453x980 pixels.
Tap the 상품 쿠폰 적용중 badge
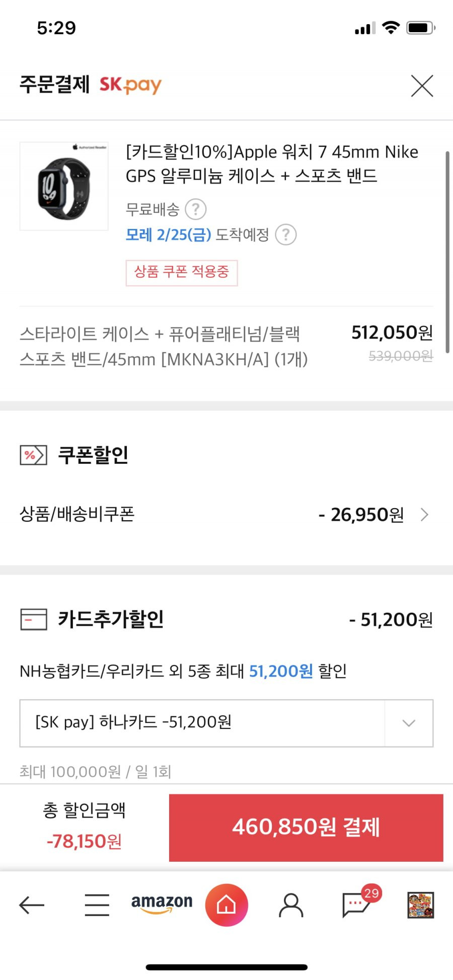click(182, 273)
